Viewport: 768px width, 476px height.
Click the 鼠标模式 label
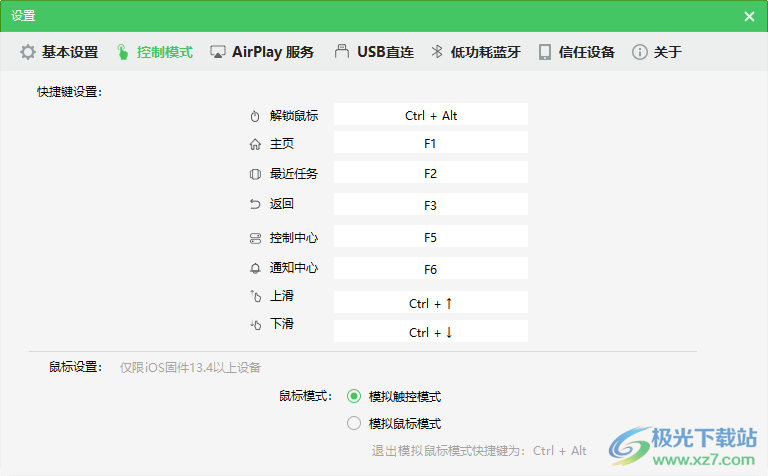(x=306, y=396)
